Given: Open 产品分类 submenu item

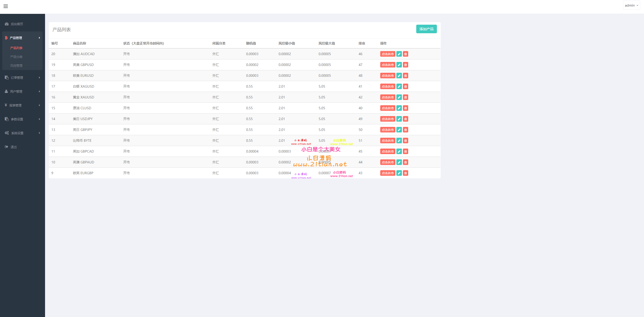Looking at the screenshot, I should pyautogui.click(x=16, y=57).
